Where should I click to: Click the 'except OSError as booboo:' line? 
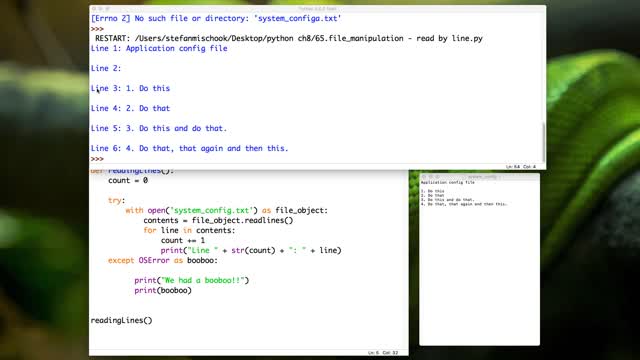163,260
